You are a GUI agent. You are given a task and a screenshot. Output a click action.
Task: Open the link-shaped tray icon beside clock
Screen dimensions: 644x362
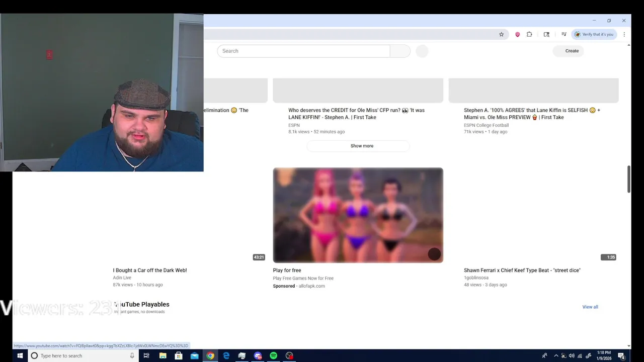point(588,355)
